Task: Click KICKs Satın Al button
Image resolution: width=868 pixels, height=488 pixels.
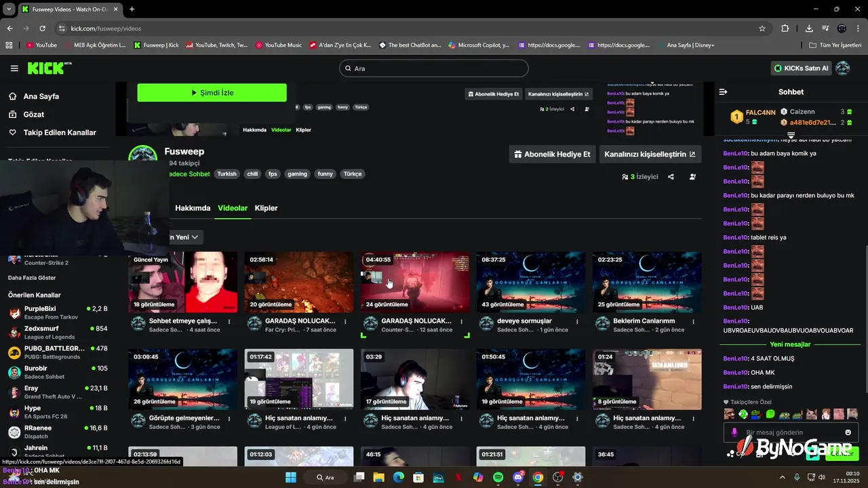Action: coord(802,68)
